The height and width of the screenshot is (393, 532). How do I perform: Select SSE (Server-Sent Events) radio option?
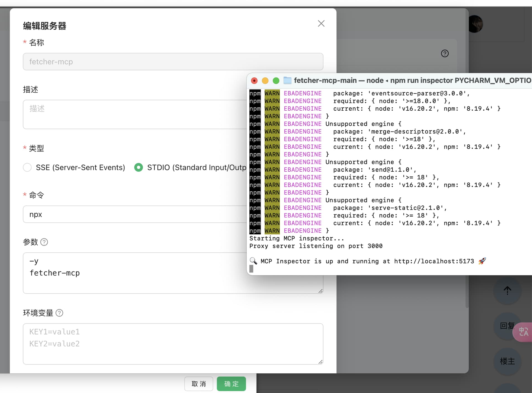(x=27, y=168)
